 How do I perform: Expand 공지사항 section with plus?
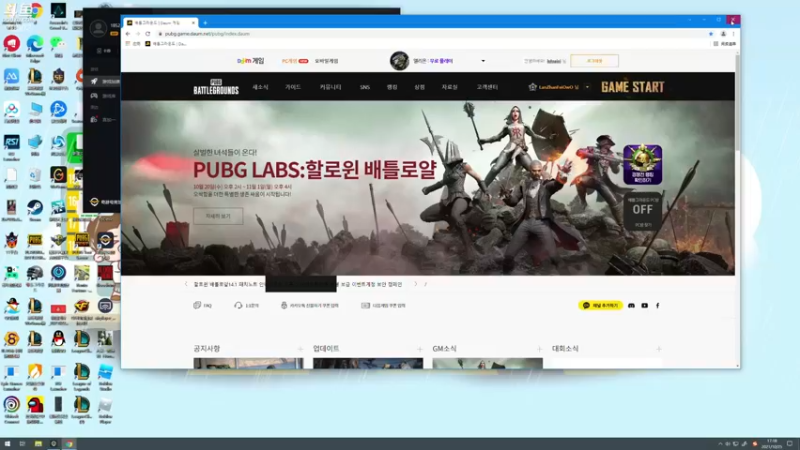tap(300, 349)
